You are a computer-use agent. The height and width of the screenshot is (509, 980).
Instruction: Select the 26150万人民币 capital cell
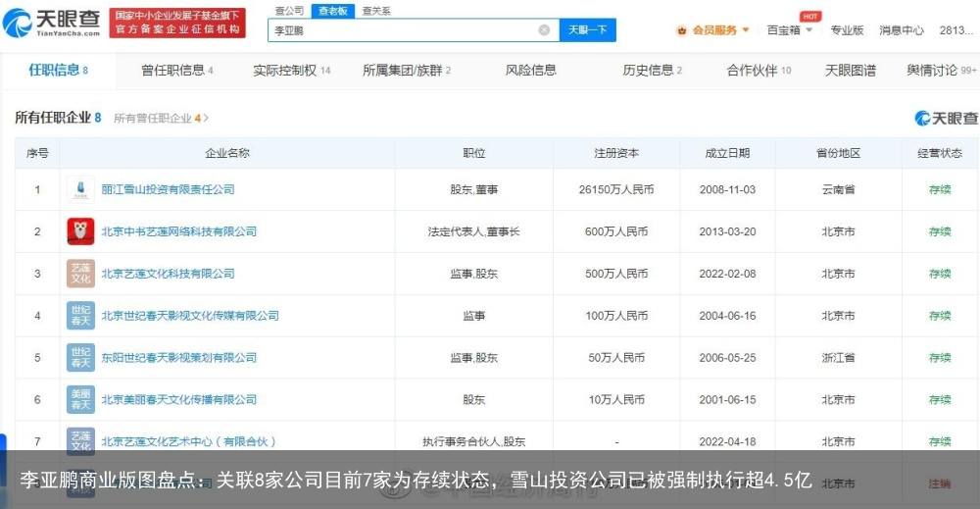pyautogui.click(x=616, y=189)
